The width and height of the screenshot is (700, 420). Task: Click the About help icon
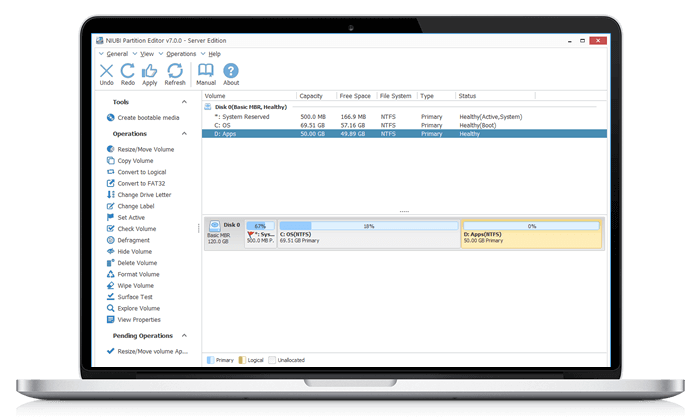coord(231,71)
